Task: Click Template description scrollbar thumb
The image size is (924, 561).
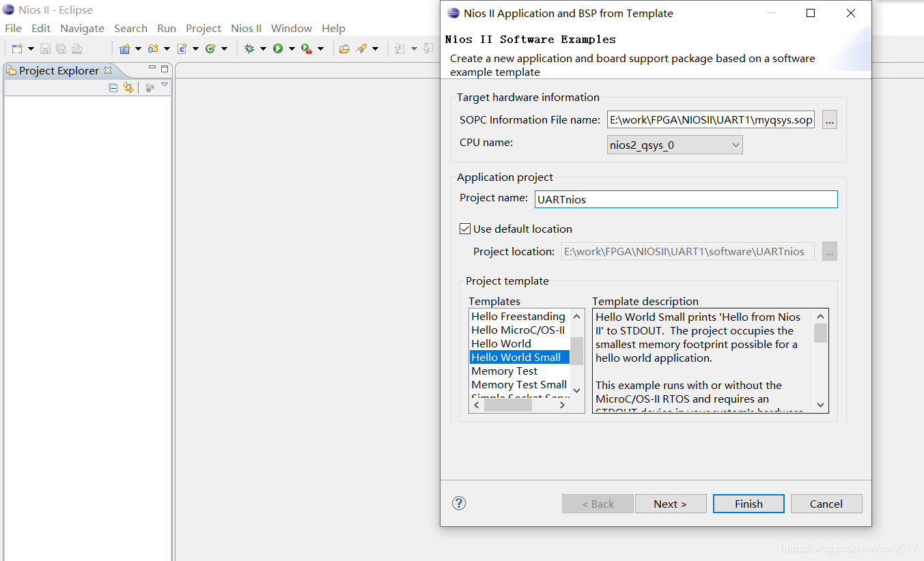Action: click(x=821, y=332)
